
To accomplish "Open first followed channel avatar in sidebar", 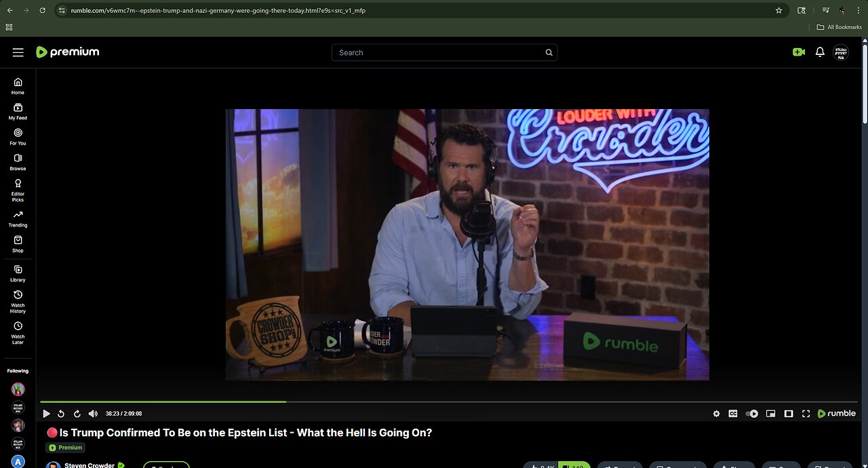I will tap(18, 389).
